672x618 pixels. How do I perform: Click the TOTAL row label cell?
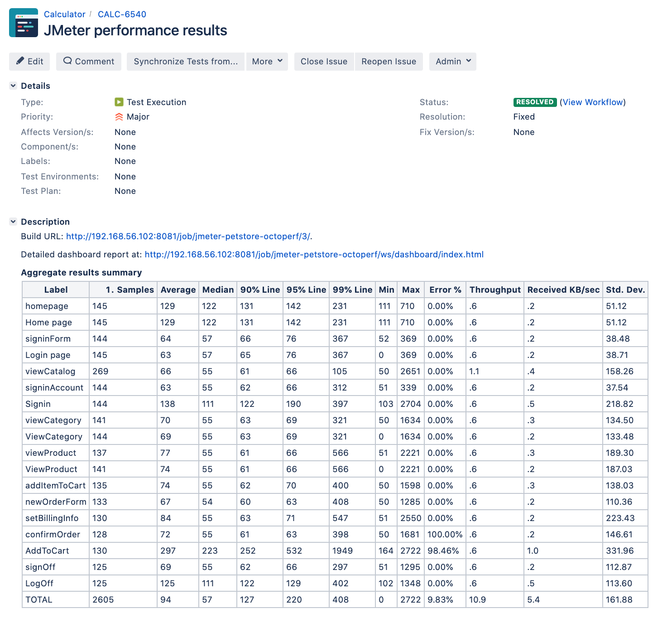click(56, 600)
